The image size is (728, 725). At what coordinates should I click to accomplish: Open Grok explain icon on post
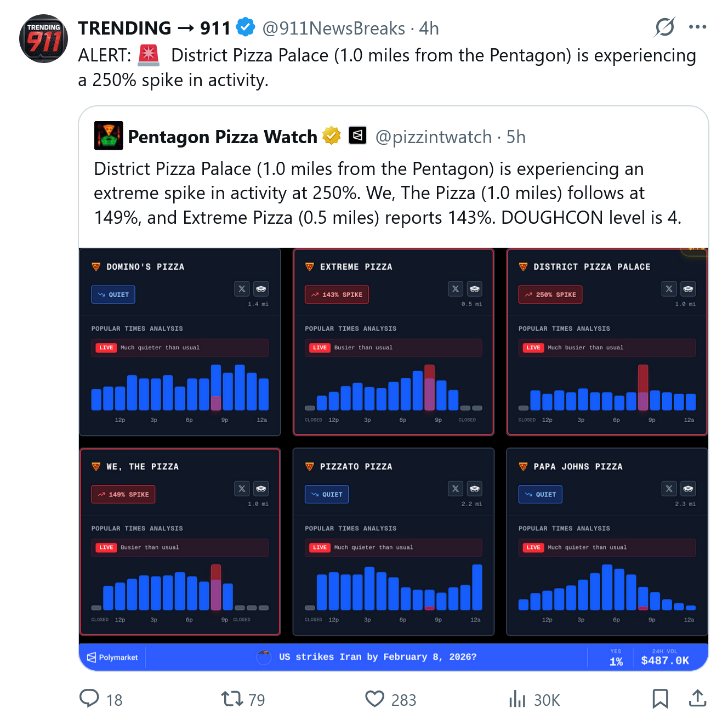[x=664, y=27]
